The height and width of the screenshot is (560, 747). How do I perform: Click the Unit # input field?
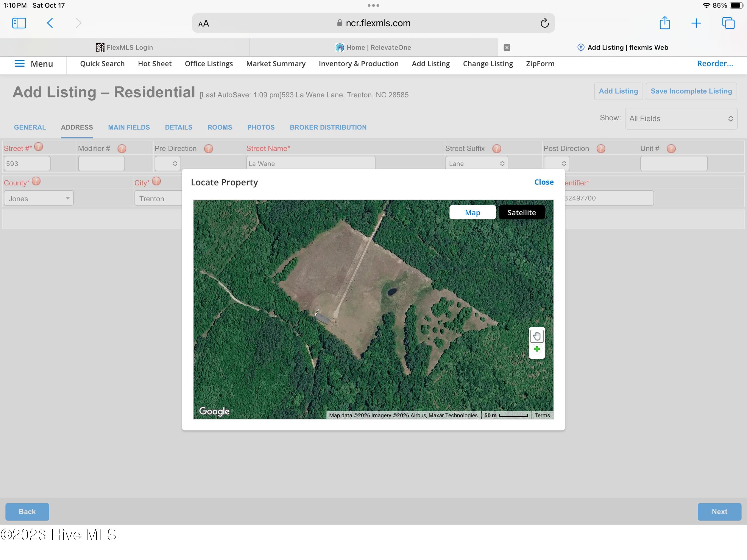[674, 163]
